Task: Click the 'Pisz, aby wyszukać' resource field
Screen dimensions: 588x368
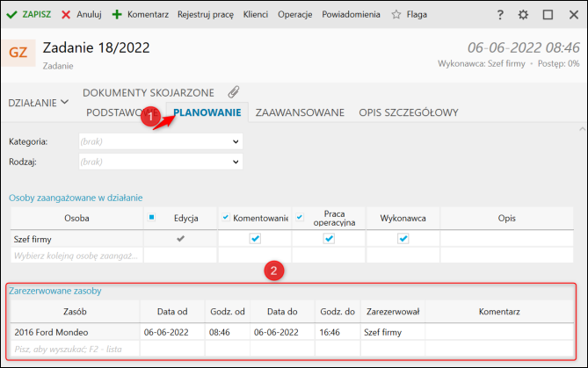Action: 75,349
